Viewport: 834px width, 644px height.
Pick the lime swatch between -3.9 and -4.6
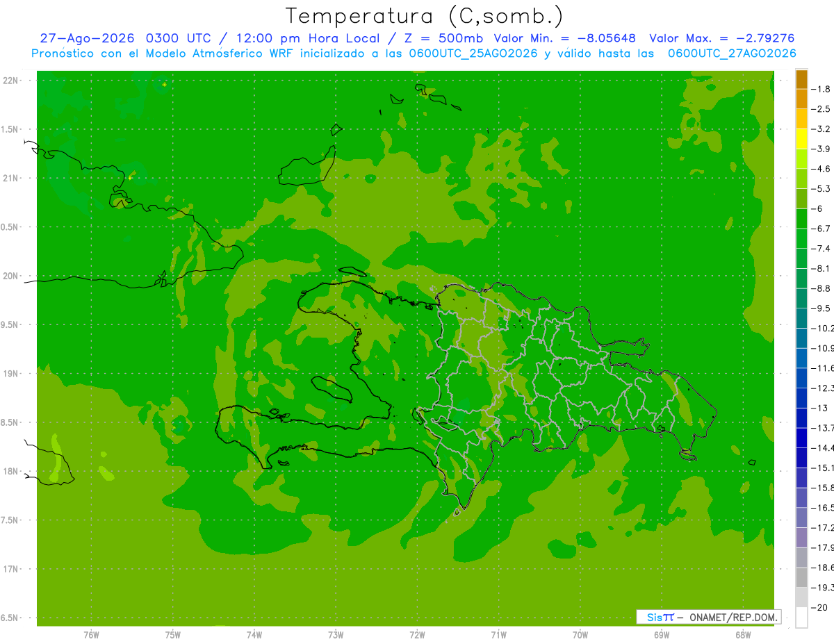click(801, 159)
